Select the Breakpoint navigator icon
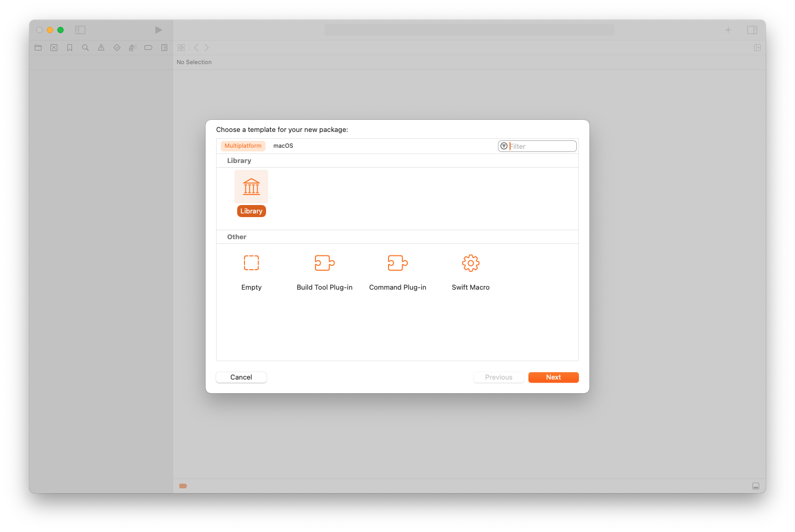The width and height of the screenshot is (795, 532). (148, 47)
